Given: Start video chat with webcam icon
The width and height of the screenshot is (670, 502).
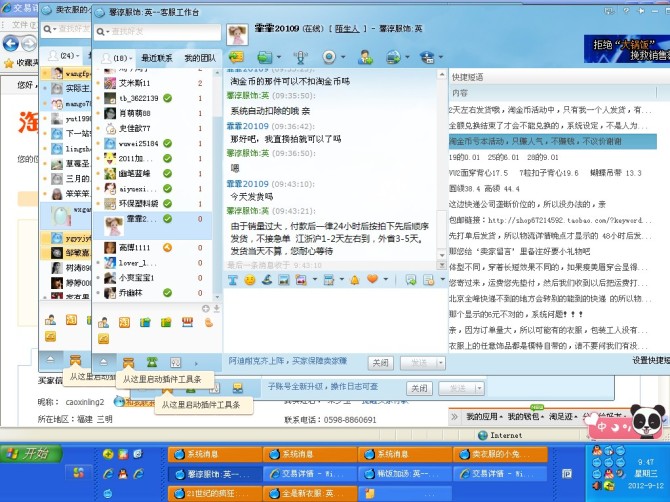Looking at the screenshot, I should pos(329,57).
